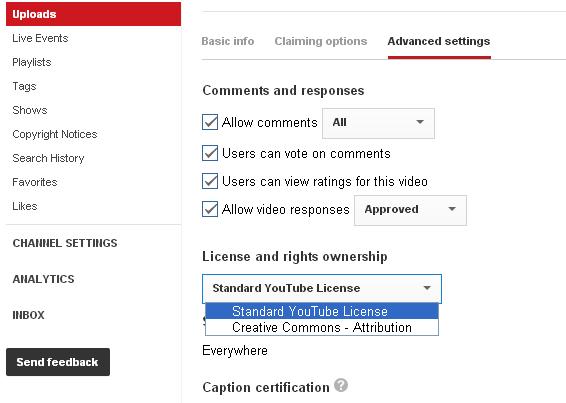
Task: Select the Advanced settings tab
Action: tap(439, 41)
